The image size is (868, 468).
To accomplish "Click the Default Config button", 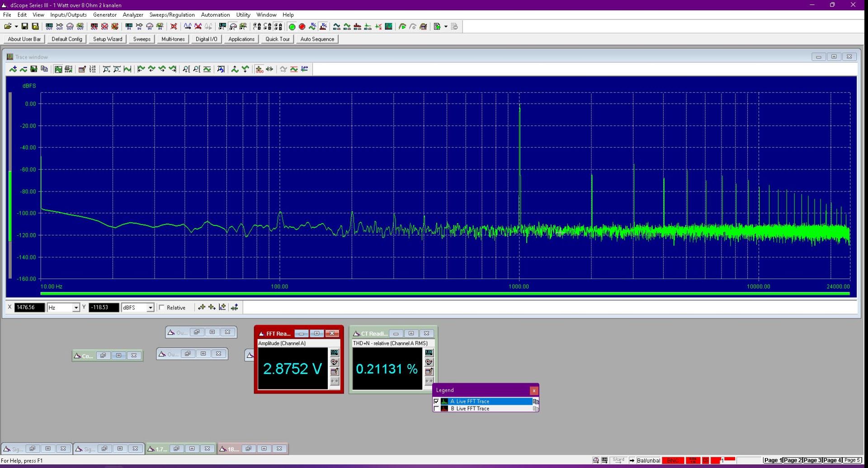I will click(67, 39).
